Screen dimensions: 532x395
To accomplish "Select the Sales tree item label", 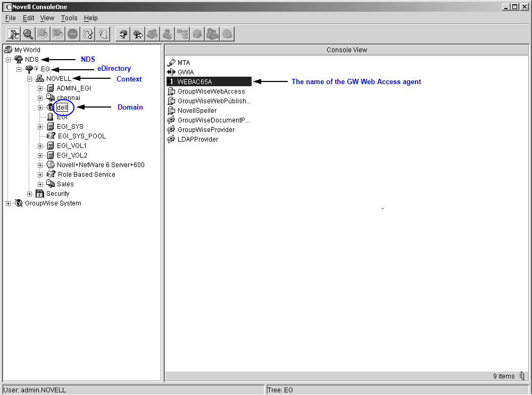I will pyautogui.click(x=65, y=184).
